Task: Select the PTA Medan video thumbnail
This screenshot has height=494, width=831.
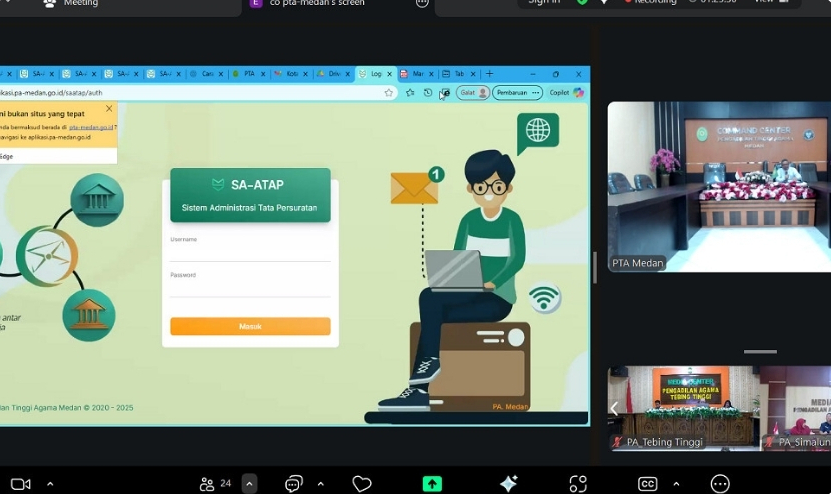Action: coord(719,187)
